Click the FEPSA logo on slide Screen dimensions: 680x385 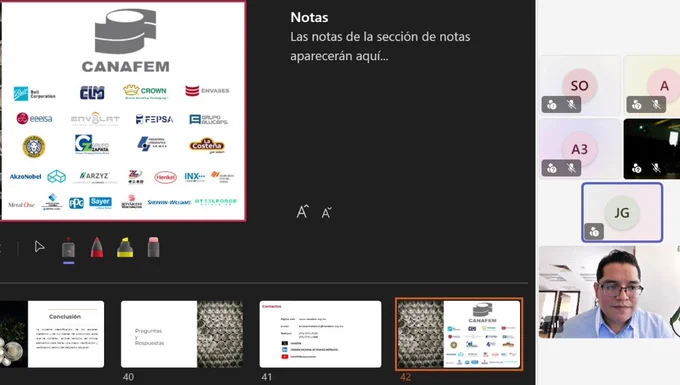(x=154, y=119)
